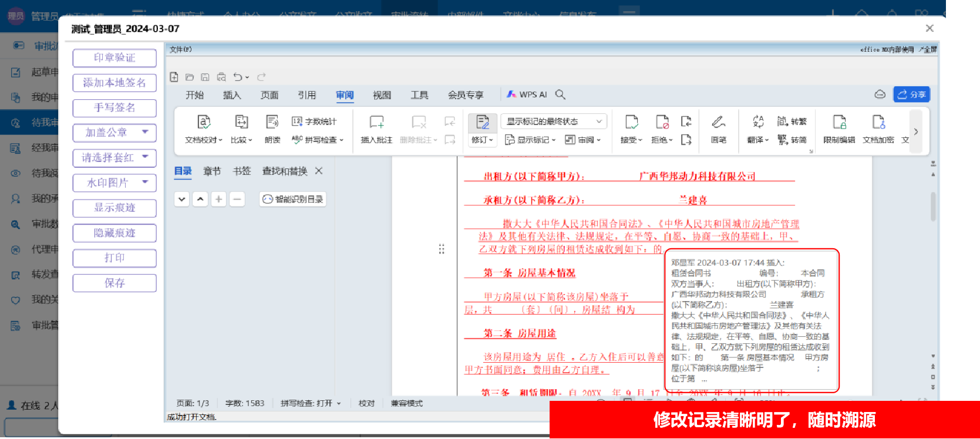Viewport: 980px width, 439px height.
Task: Switch to the 视图 ribbon tab
Action: pos(382,95)
